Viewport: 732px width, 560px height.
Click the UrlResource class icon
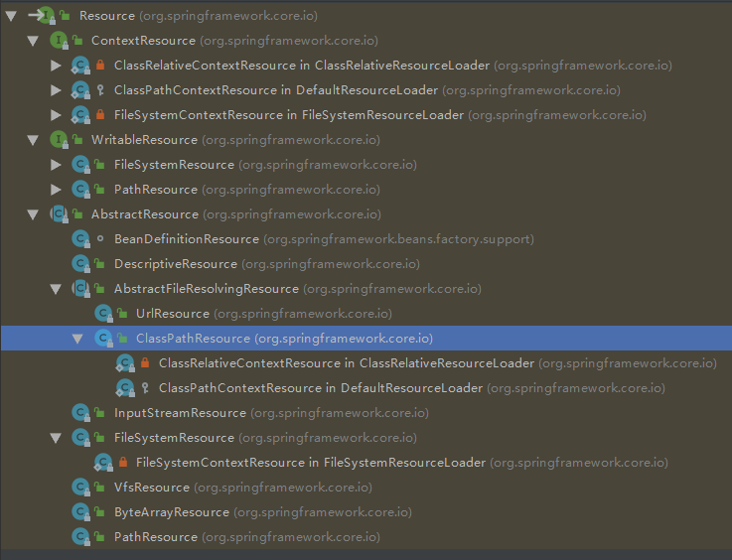103,313
